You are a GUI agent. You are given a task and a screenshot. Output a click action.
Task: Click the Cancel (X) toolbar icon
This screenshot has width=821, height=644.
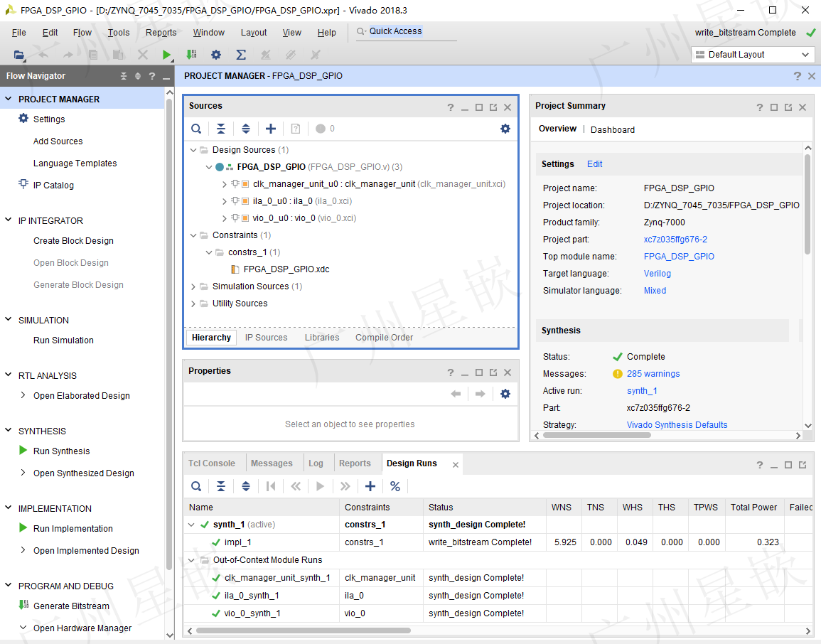coord(142,55)
